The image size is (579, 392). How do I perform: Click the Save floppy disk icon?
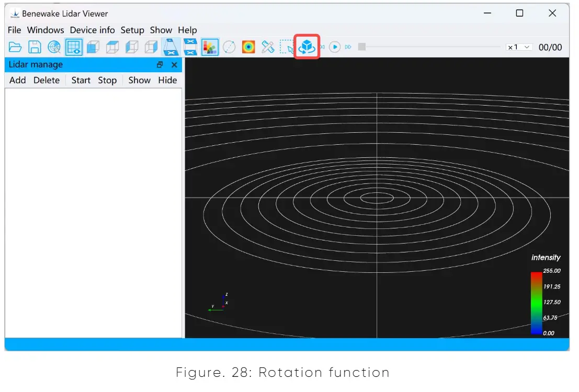(35, 47)
